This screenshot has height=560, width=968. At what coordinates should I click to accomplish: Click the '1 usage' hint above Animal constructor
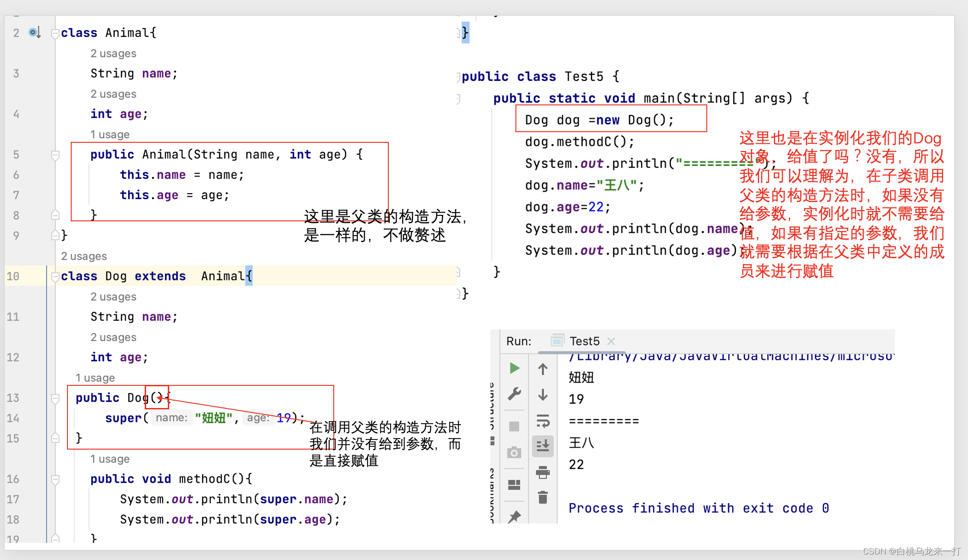point(110,134)
